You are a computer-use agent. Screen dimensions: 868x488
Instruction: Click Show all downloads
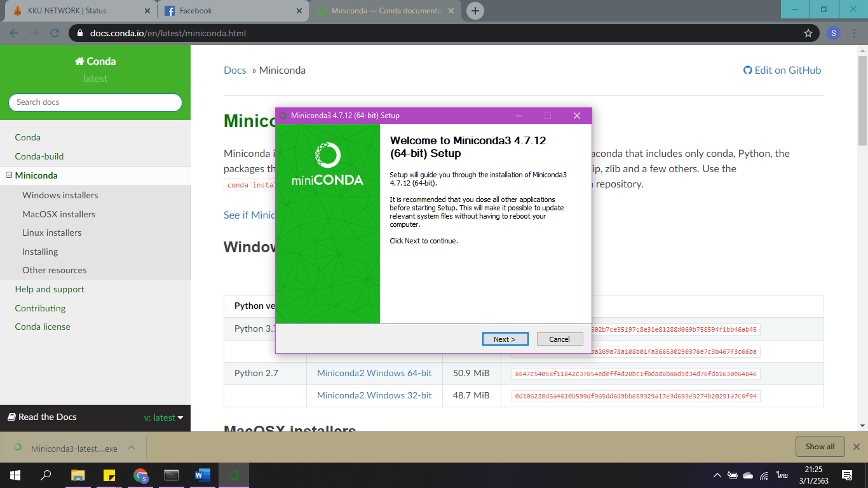(820, 447)
